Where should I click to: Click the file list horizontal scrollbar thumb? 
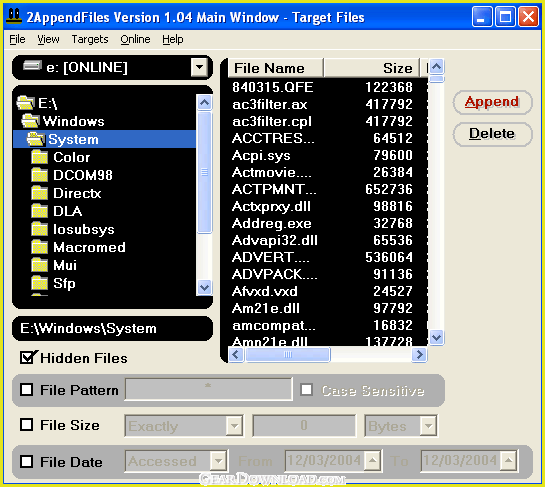tap(288, 355)
